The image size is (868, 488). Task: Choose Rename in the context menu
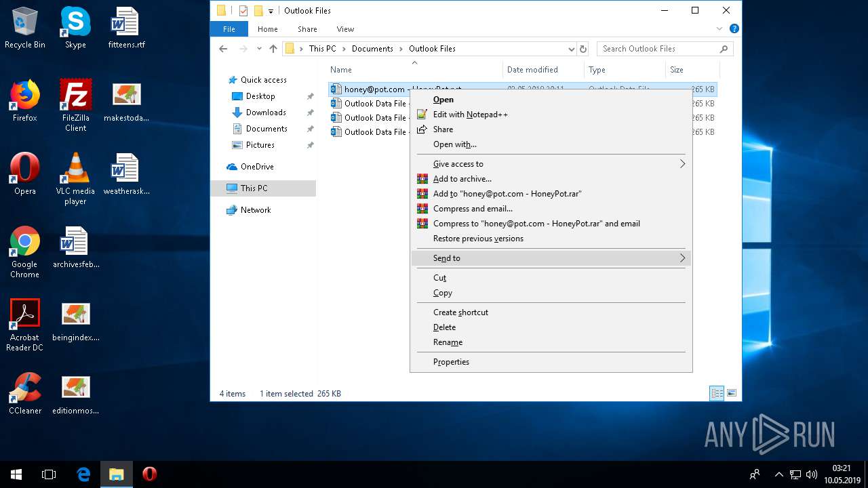pos(551,342)
